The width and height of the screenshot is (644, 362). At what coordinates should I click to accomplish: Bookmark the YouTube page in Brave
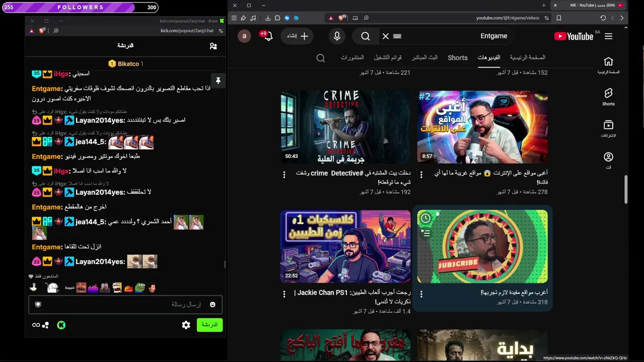tap(558, 18)
